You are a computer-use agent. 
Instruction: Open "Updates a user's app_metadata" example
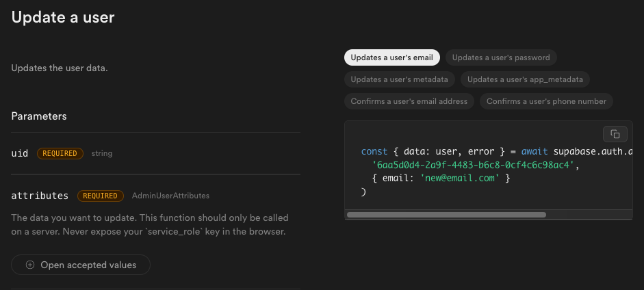click(525, 79)
